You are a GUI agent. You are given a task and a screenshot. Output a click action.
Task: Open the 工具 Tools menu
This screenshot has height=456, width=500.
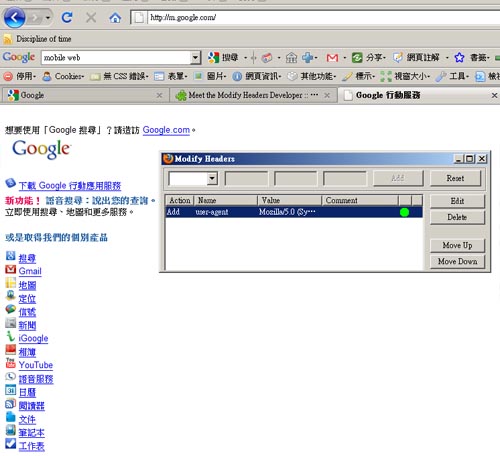pos(452,76)
